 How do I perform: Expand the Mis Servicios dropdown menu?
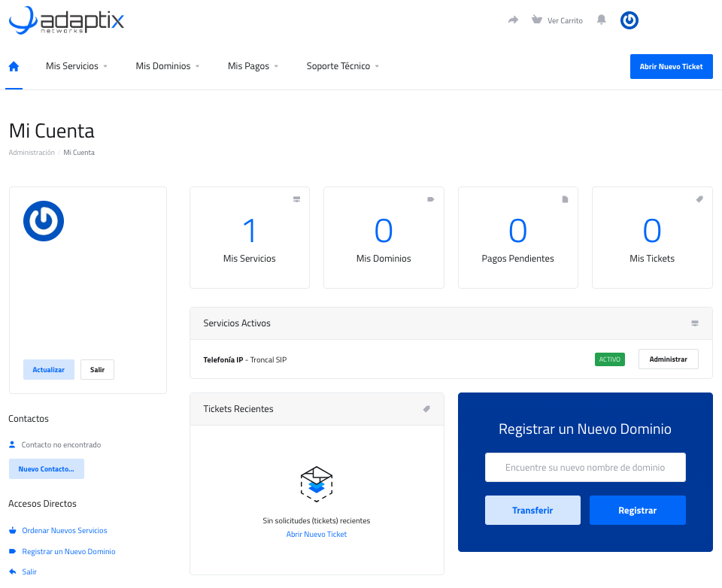(x=77, y=66)
